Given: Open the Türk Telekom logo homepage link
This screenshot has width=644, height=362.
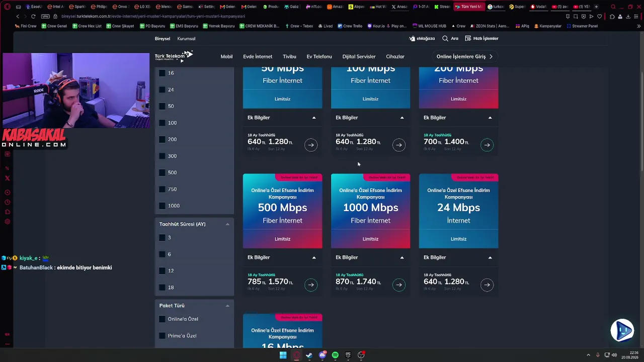Looking at the screenshot, I should (x=174, y=56).
